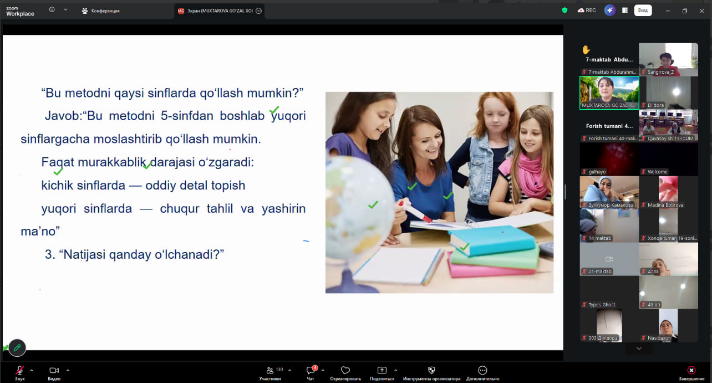Select the classroom video tile beside Forish tumani

[668, 126]
